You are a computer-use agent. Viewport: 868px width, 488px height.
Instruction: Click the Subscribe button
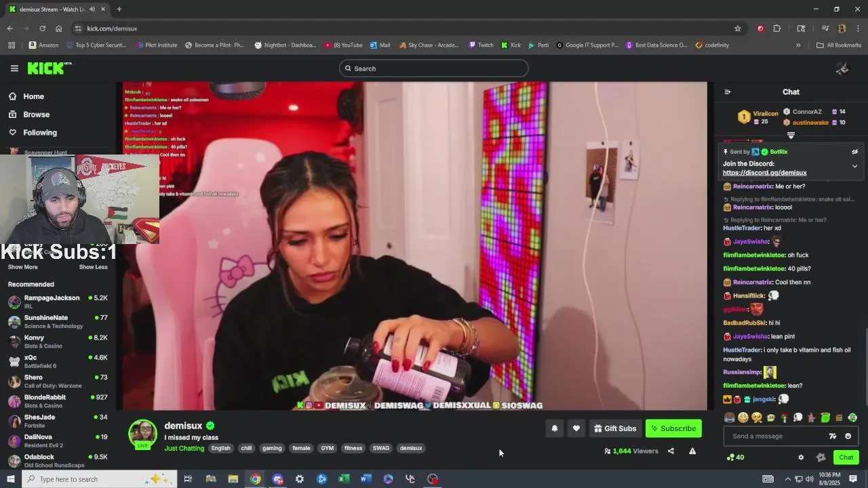pos(673,428)
